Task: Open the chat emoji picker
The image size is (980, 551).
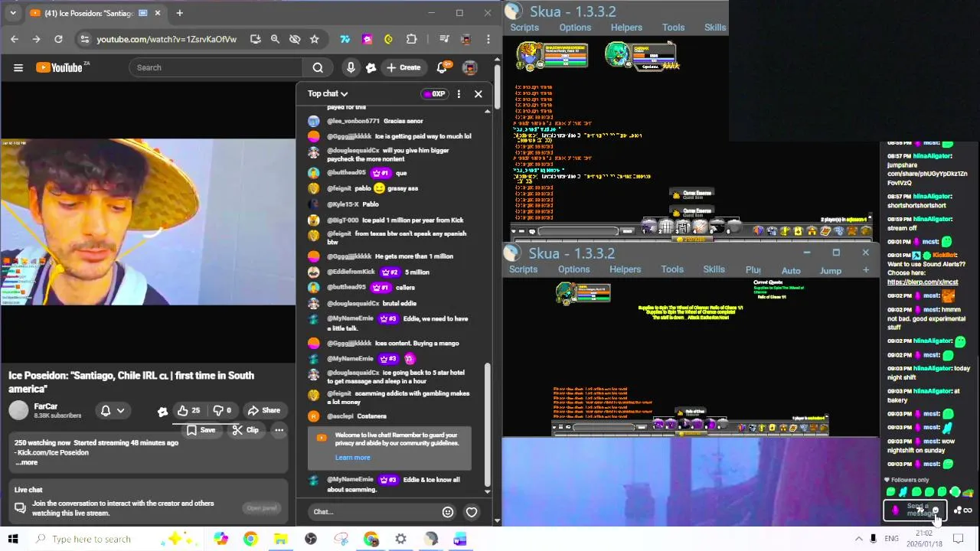Action: [448, 512]
